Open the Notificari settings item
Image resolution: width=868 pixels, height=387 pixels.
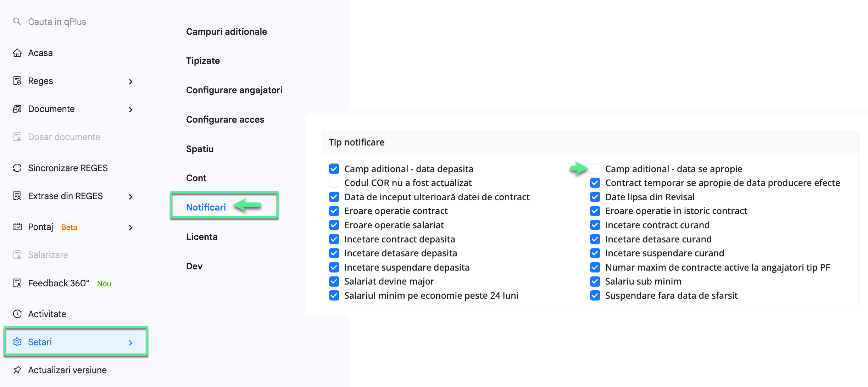206,207
